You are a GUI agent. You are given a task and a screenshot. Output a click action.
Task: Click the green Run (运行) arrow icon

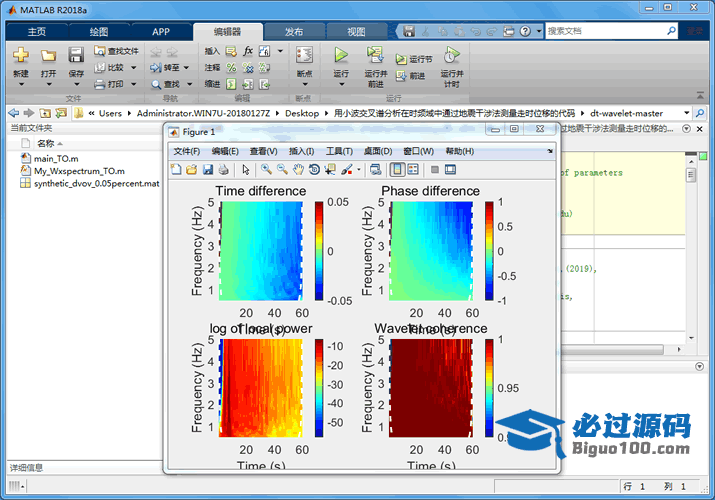(x=341, y=55)
